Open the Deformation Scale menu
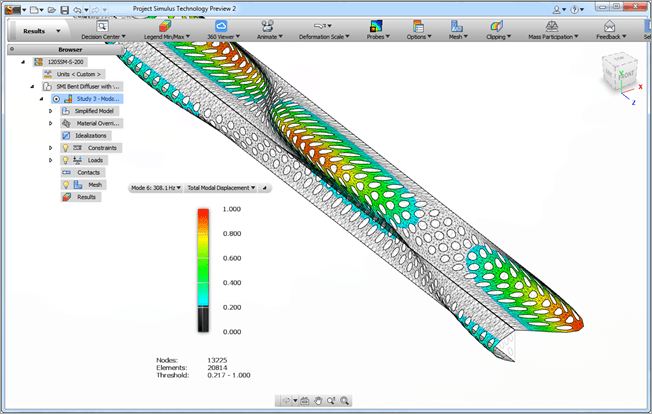Viewport: 652px width, 414px height. (x=324, y=37)
